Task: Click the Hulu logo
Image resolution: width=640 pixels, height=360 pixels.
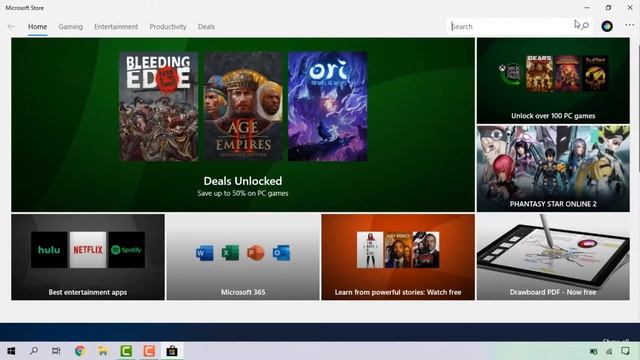Action: (x=49, y=250)
